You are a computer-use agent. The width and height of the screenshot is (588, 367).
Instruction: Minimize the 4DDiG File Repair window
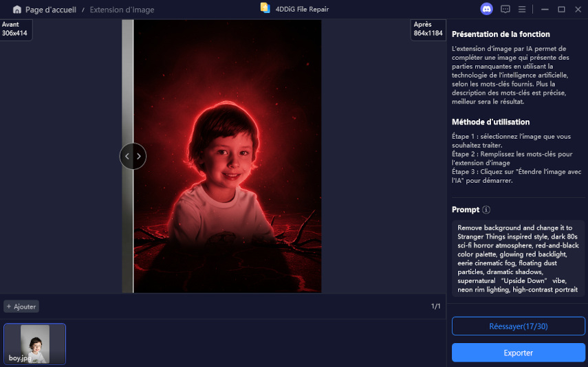click(x=545, y=10)
